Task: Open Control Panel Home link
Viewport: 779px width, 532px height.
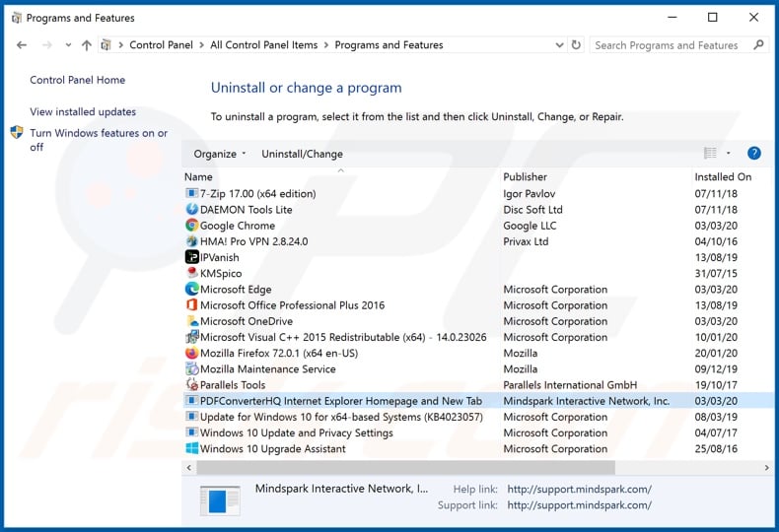Action: coord(78,80)
